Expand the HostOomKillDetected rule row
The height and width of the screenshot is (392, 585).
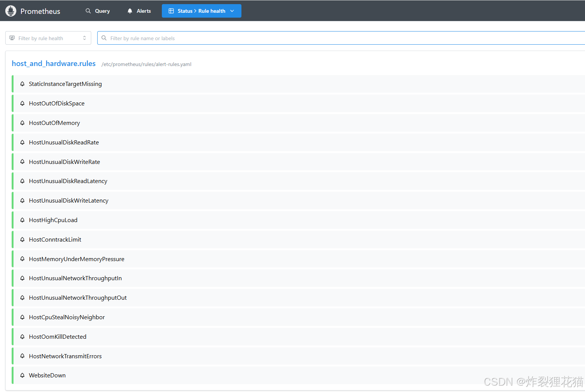point(299,336)
